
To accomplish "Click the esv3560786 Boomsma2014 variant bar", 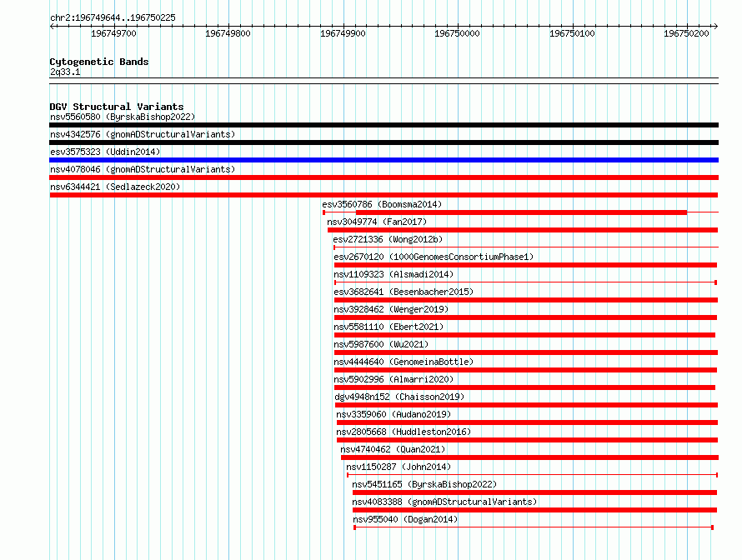I will pyautogui.click(x=520, y=212).
